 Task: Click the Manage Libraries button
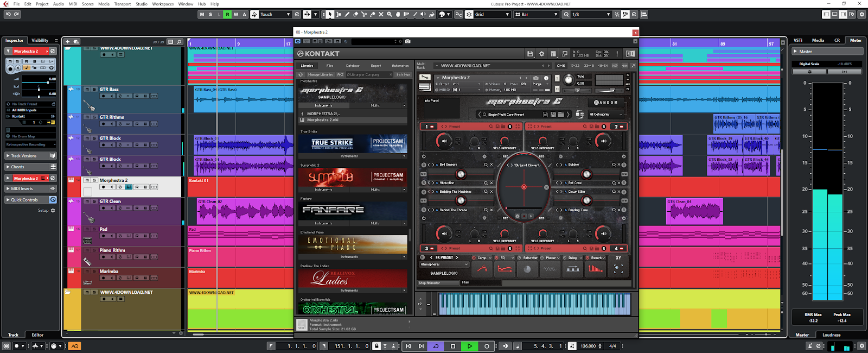(x=320, y=74)
